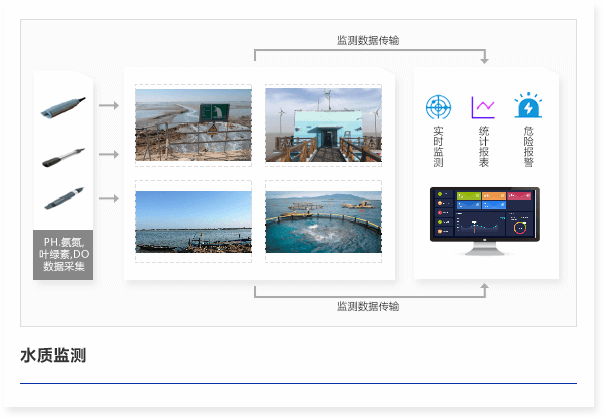Image resolution: width=604 pixels, height=419 pixels.
Task: Open the blue monitoring station building photo
Action: click(x=323, y=124)
